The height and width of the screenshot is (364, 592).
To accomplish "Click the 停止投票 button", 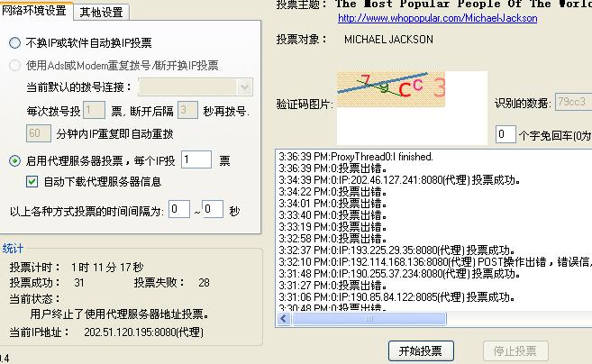I will 515,351.
